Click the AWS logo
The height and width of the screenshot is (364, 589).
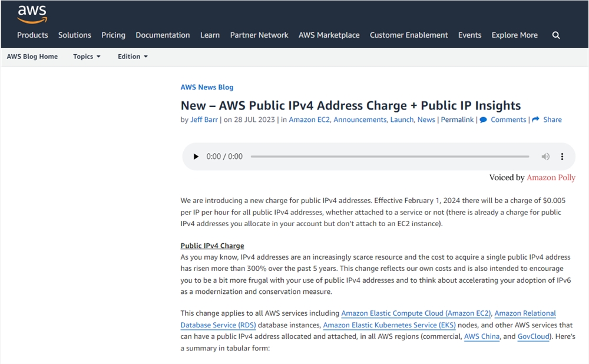coord(32,14)
